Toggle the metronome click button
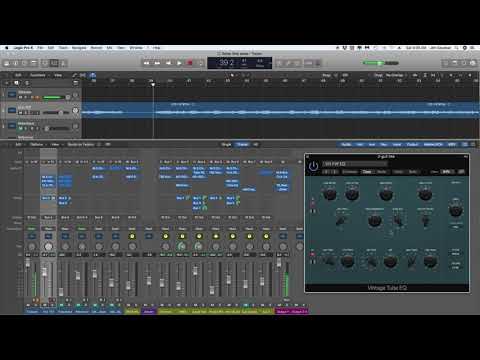The image size is (480, 360). 318,63
